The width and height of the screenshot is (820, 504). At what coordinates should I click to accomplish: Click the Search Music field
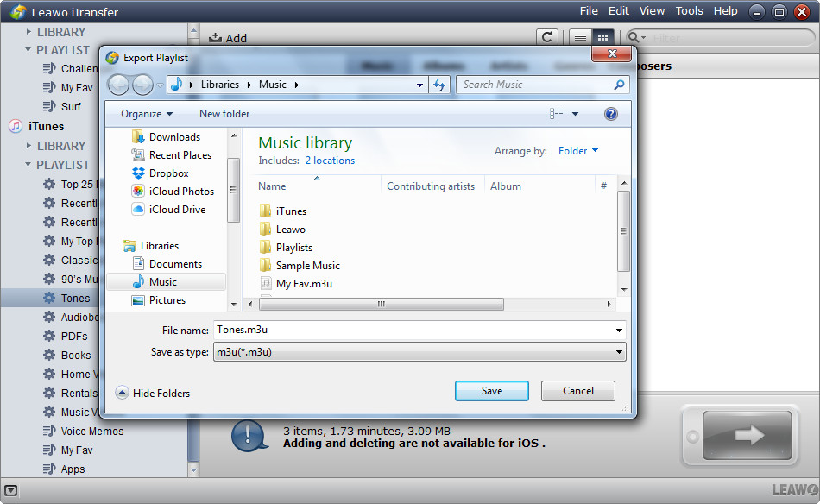[536, 85]
